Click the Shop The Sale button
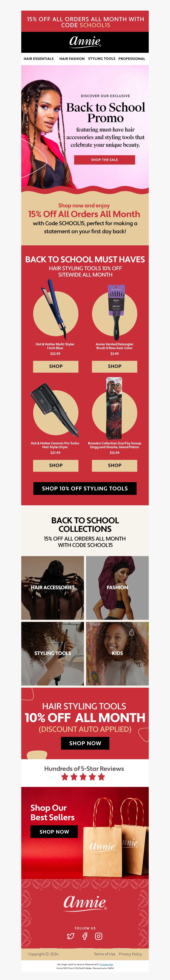Viewport: 170px width, 980px height. tap(104, 160)
